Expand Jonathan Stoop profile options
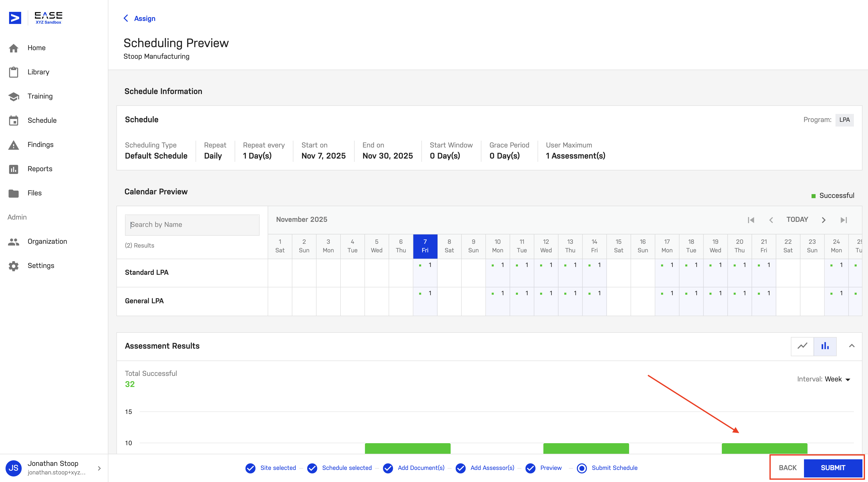Viewport: 868px width, 482px height. [x=99, y=468]
